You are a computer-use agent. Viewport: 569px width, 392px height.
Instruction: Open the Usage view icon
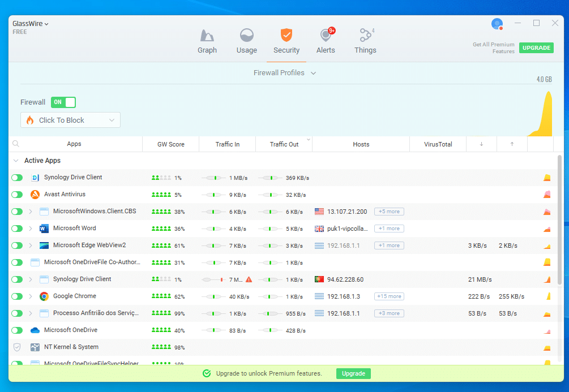[247, 36]
